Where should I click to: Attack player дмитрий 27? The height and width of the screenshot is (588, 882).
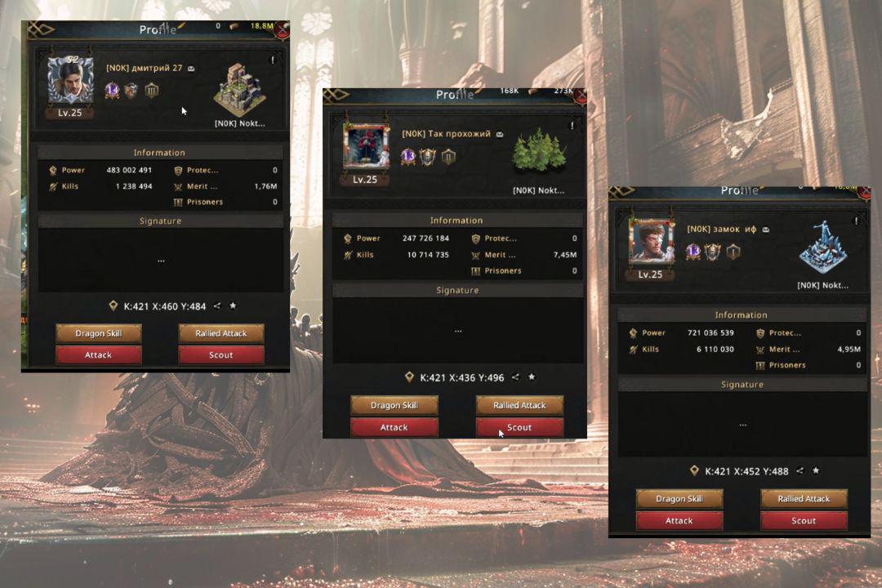pyautogui.click(x=99, y=355)
